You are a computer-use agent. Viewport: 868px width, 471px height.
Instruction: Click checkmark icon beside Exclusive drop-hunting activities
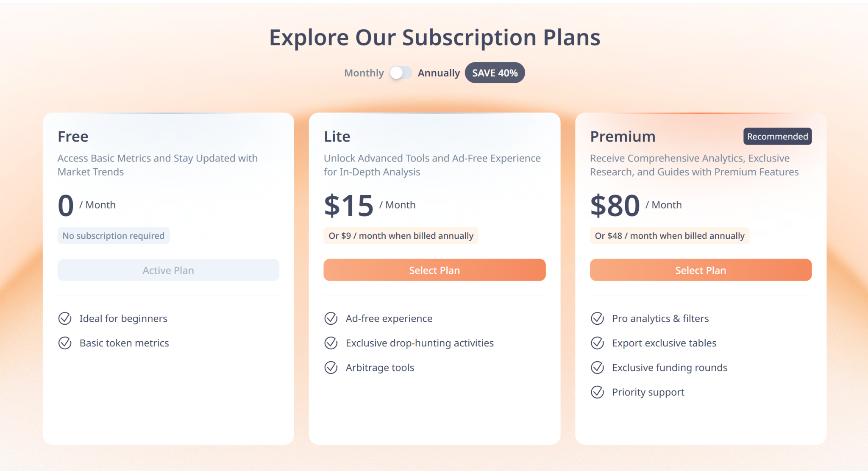[x=331, y=343]
